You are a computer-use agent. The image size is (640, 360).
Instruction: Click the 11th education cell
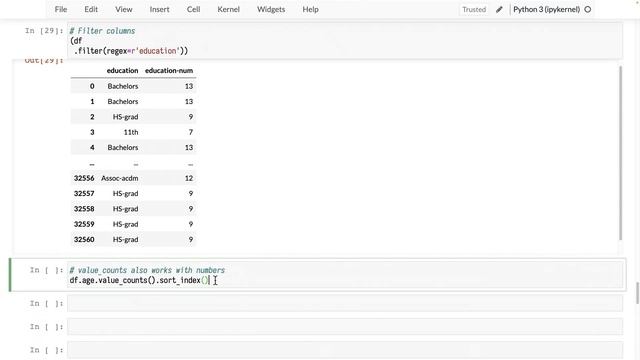click(131, 132)
